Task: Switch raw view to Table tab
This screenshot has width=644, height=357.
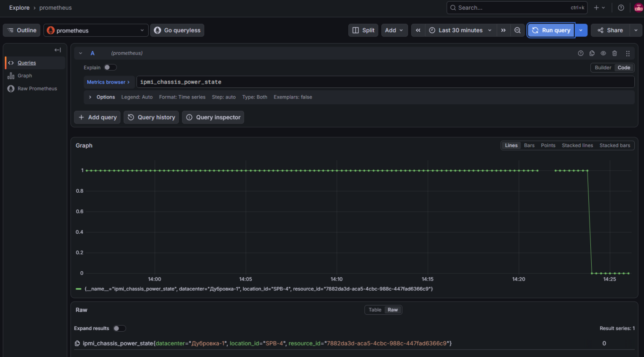Action: 375,310
